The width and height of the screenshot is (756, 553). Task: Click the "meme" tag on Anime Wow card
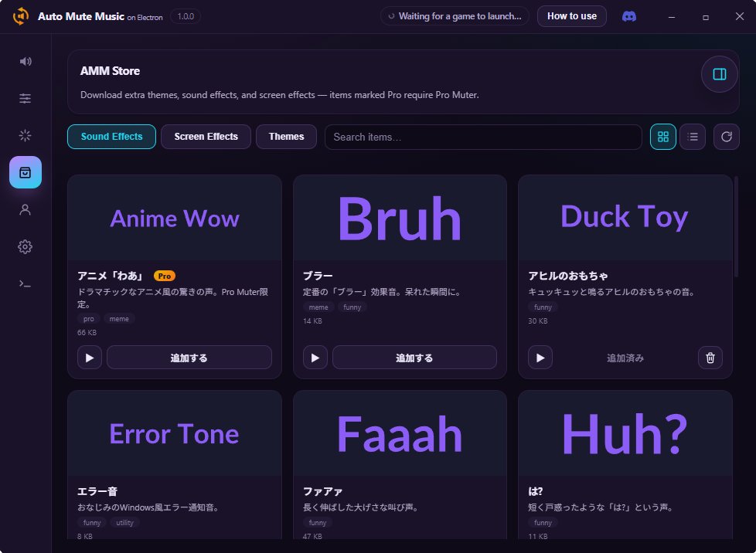point(119,319)
